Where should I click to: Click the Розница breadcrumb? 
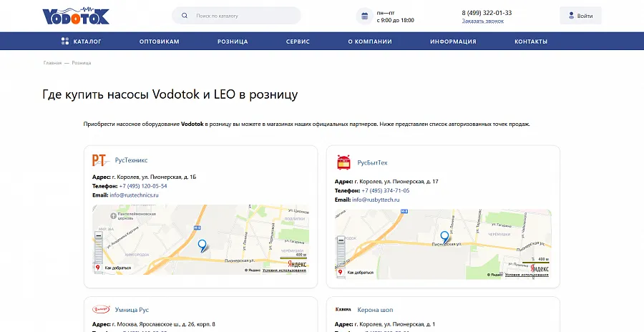(x=82, y=63)
